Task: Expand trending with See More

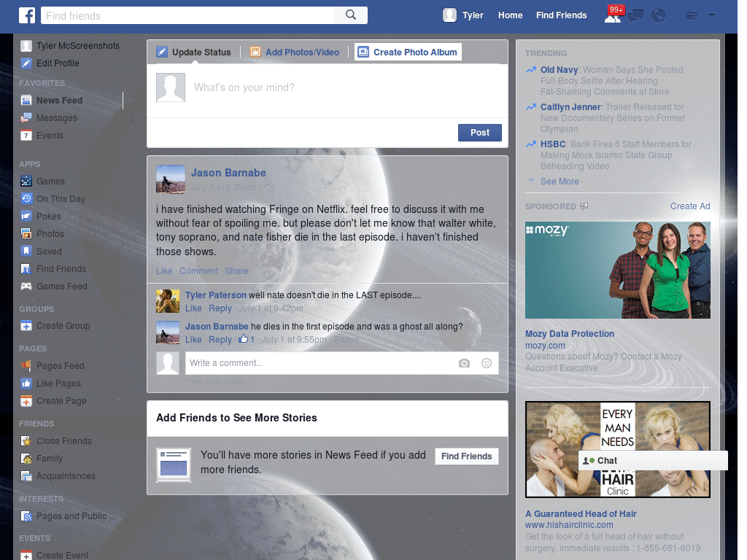Action: pos(560,182)
